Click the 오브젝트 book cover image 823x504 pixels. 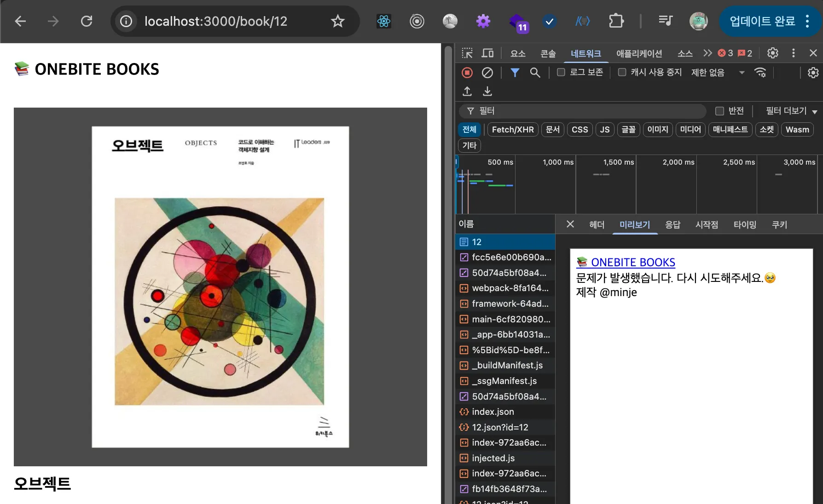click(x=220, y=287)
